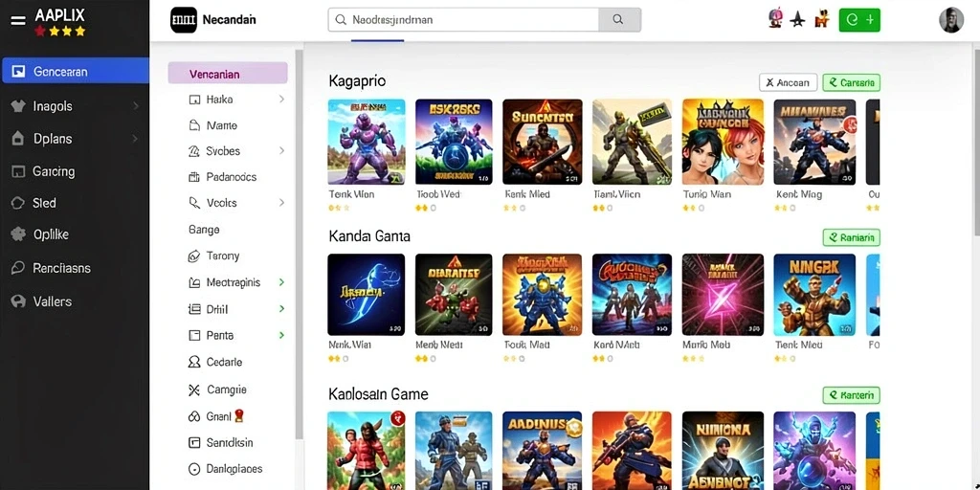Open the user profile avatar

(950, 20)
